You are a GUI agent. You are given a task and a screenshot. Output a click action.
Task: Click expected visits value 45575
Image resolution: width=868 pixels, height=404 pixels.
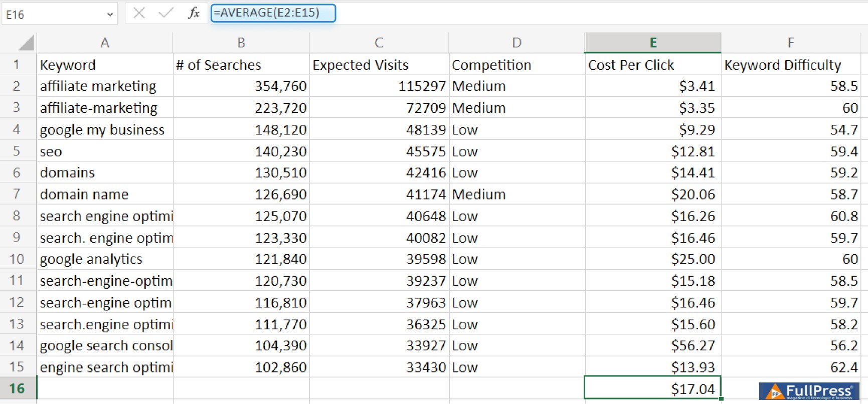coord(379,151)
